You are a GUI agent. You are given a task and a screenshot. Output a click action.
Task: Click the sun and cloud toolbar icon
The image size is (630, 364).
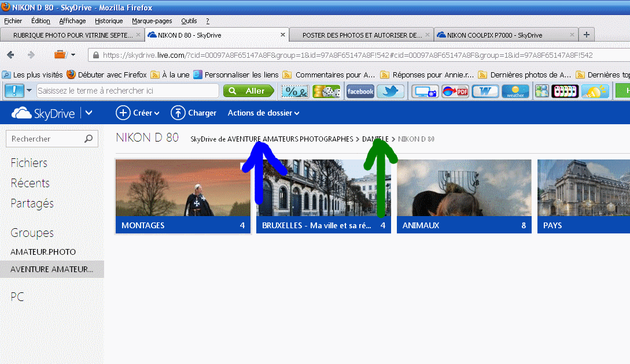pyautogui.click(x=595, y=91)
